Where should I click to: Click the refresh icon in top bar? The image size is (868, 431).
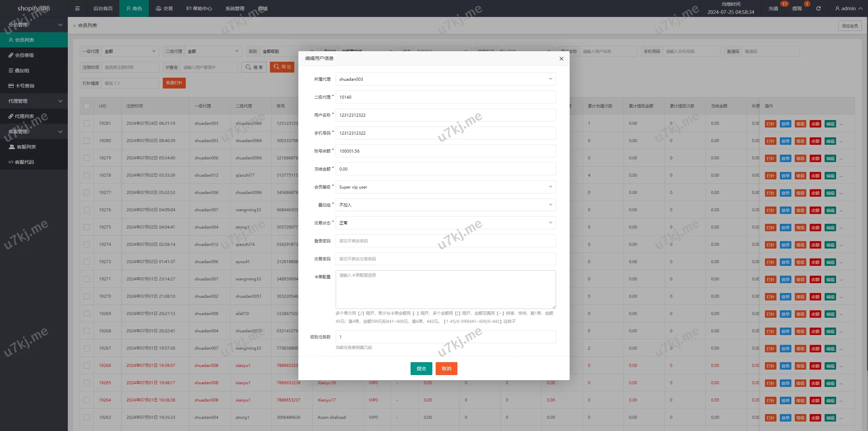818,8
